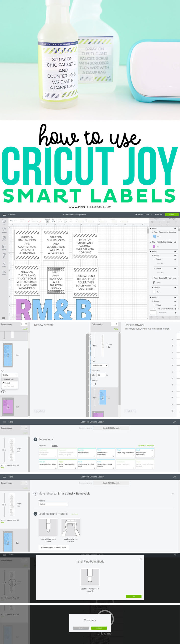Open Popular materials tab
Image resolution: width=180 pixels, height=644 pixels.
pos(55,445)
